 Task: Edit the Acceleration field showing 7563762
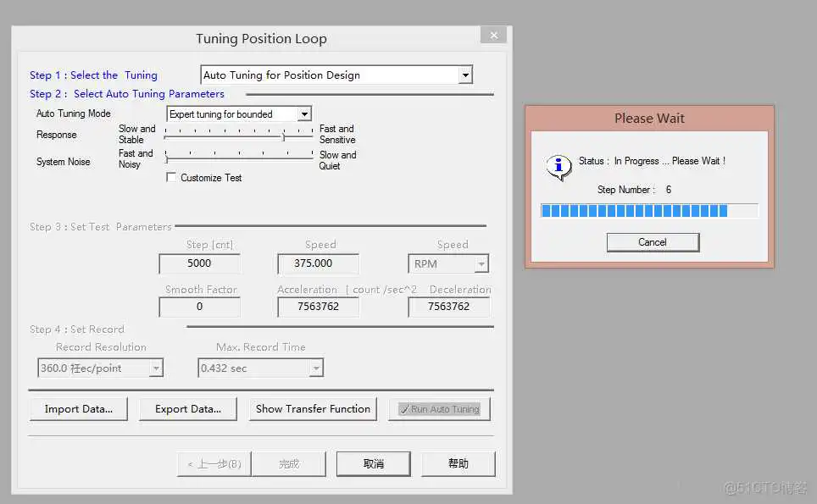pyautogui.click(x=318, y=307)
